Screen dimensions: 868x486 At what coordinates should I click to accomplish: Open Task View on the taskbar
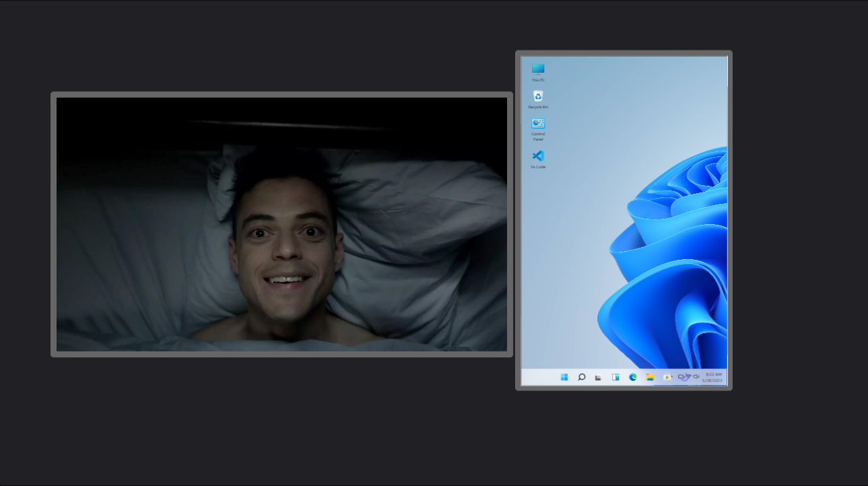click(x=598, y=378)
